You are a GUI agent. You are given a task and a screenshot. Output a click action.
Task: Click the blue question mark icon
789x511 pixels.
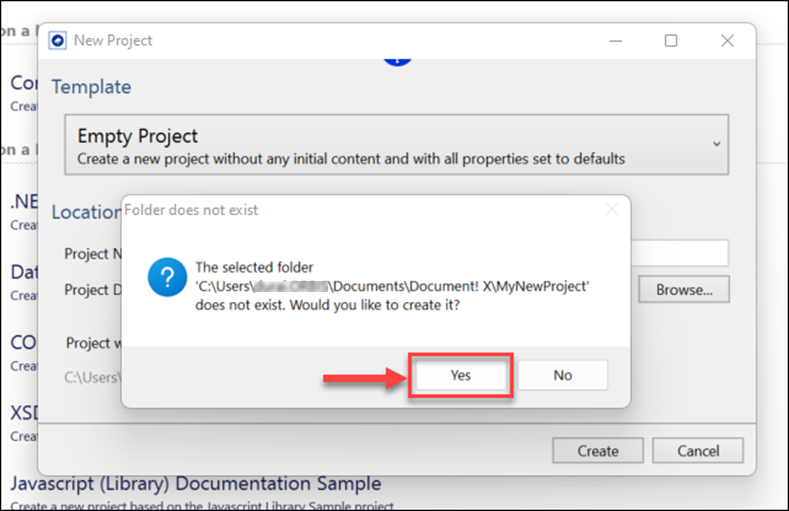click(x=166, y=276)
